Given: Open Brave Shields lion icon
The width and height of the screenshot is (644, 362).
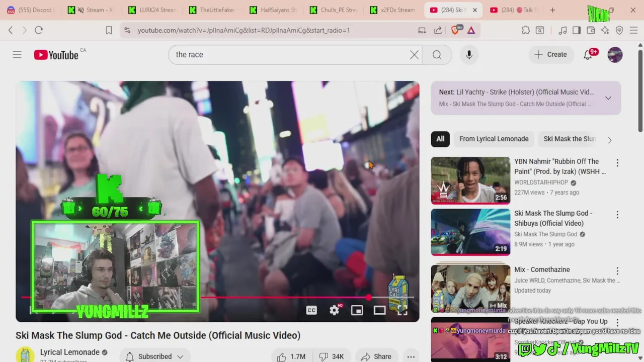Looking at the screenshot, I should (456, 30).
